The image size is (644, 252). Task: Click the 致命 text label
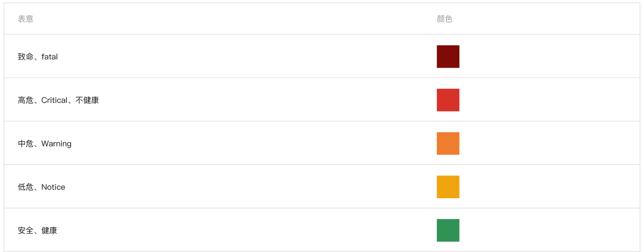[x=26, y=57]
